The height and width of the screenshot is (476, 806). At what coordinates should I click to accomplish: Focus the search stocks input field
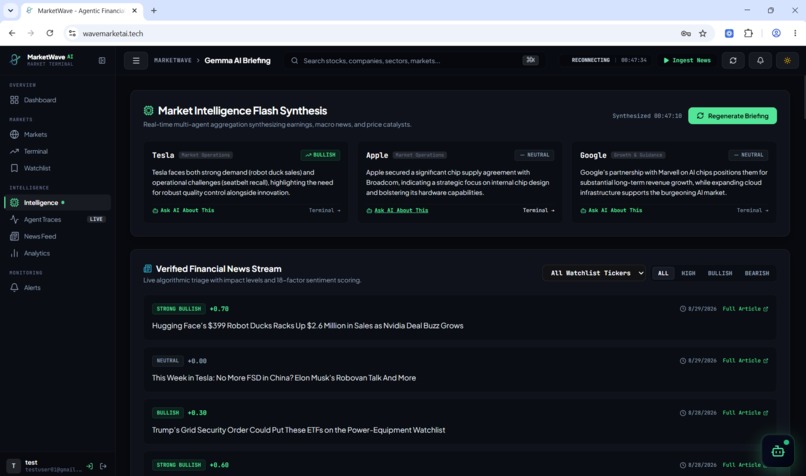414,61
